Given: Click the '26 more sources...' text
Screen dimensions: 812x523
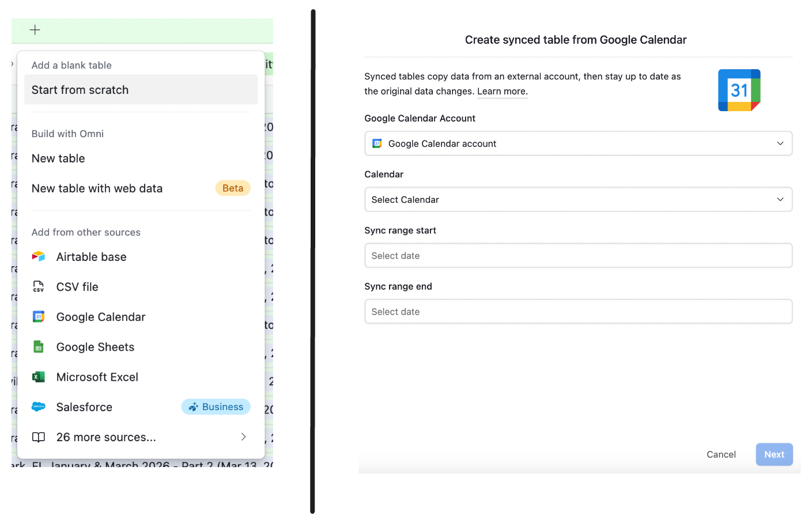Looking at the screenshot, I should [106, 437].
